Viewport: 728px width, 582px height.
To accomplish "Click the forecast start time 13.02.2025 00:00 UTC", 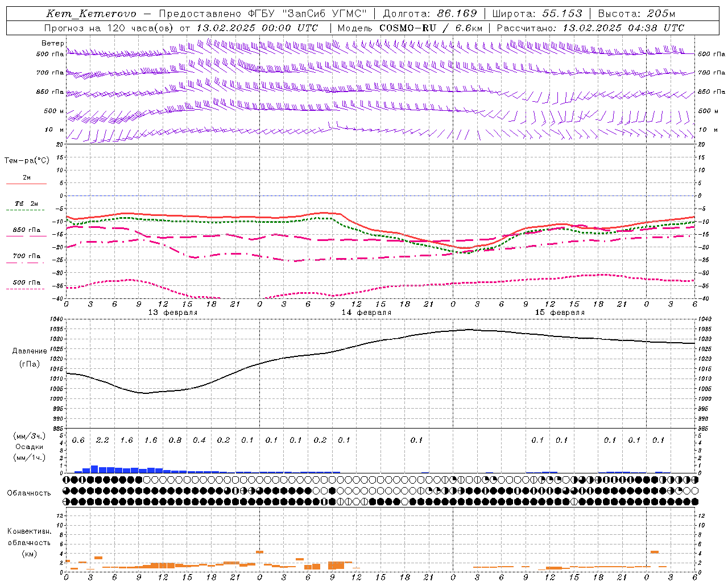I will (257, 28).
